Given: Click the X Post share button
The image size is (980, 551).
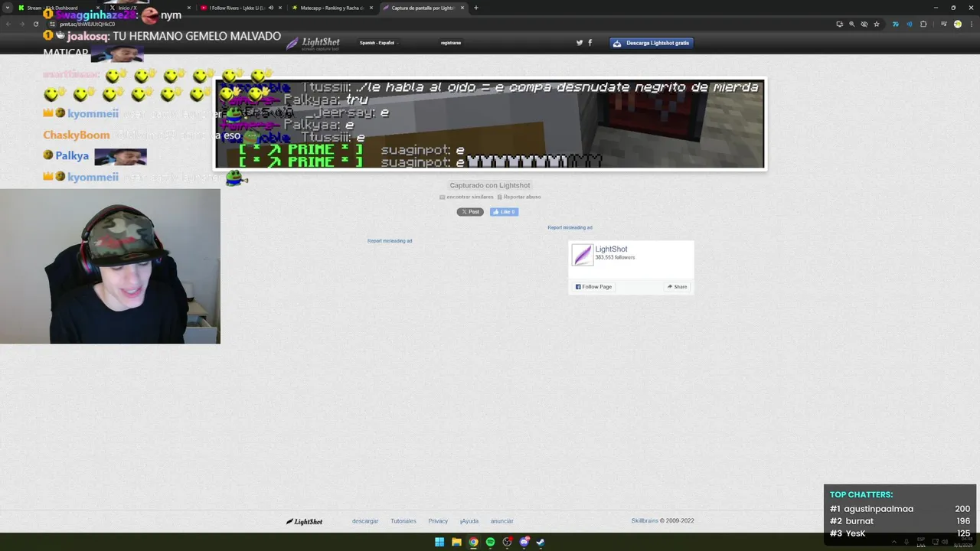Looking at the screenshot, I should pyautogui.click(x=470, y=212).
